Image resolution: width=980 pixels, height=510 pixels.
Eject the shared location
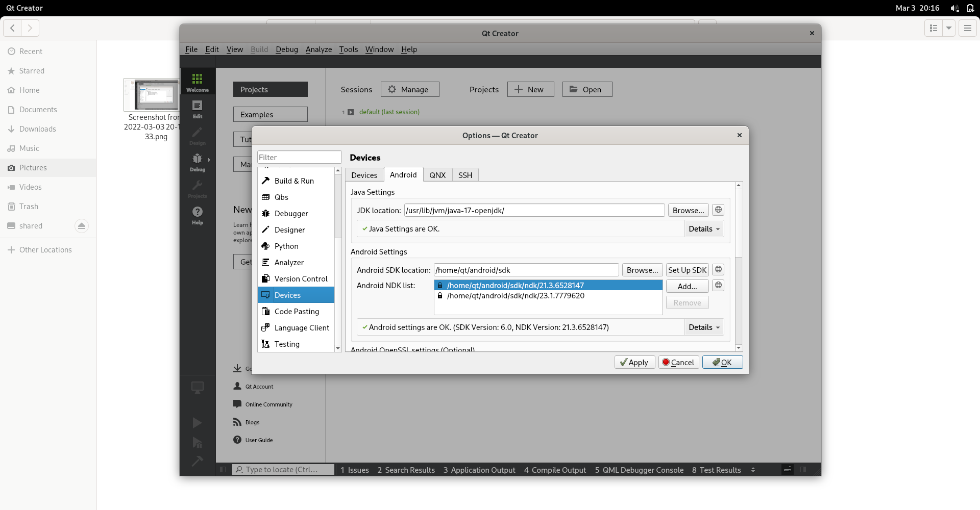(x=82, y=226)
